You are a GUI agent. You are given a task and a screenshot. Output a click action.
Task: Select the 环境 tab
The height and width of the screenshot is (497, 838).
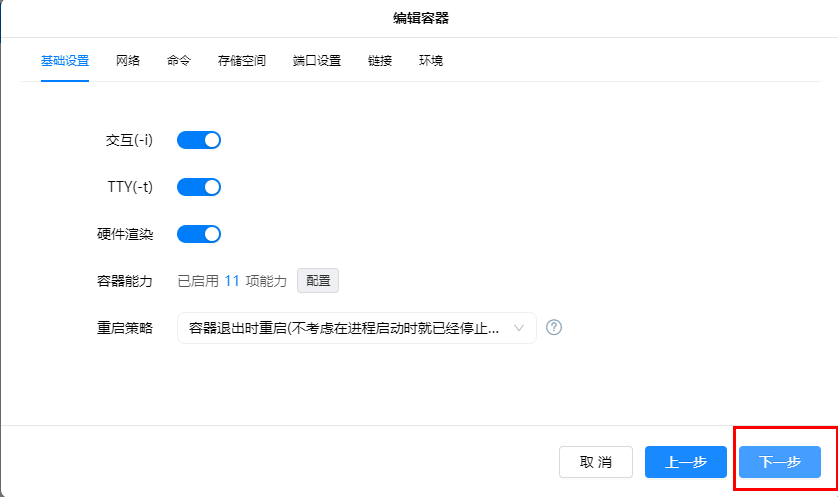[431, 61]
